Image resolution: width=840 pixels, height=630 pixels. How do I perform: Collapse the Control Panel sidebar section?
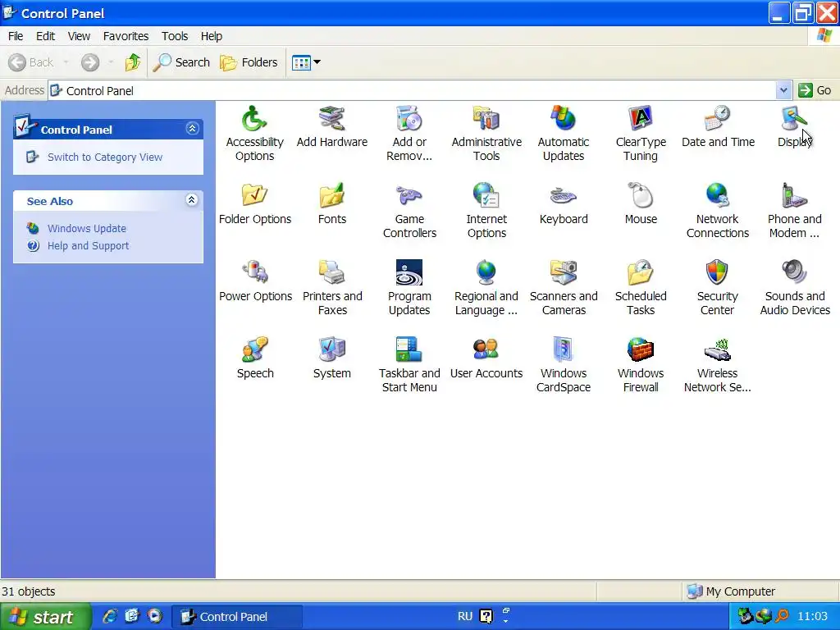(192, 129)
